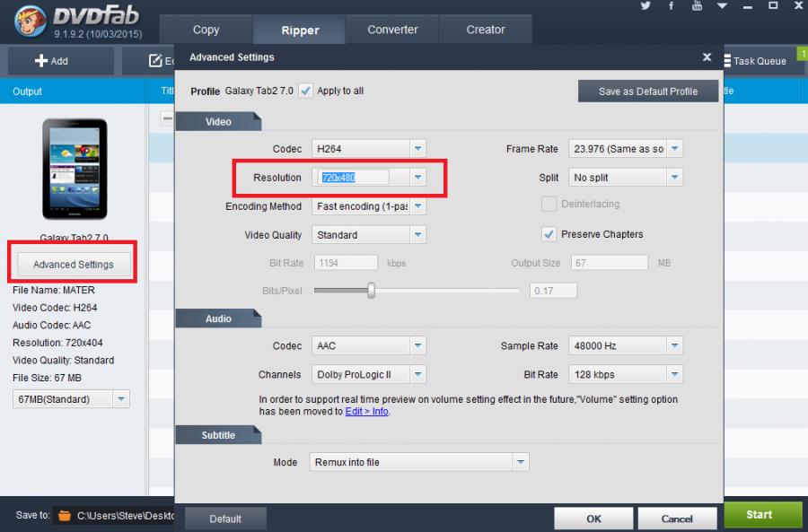Image resolution: width=808 pixels, height=532 pixels.
Task: Switch to the Converter tab
Action: click(392, 30)
